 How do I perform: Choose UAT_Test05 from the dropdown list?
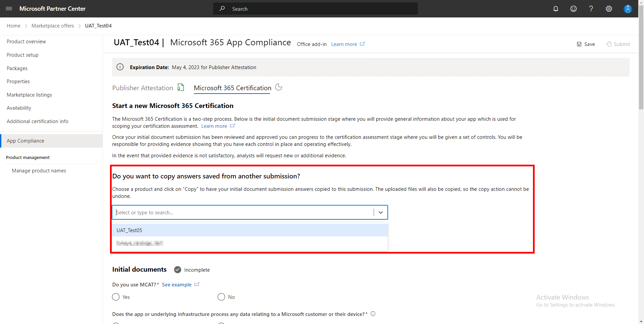click(x=250, y=230)
